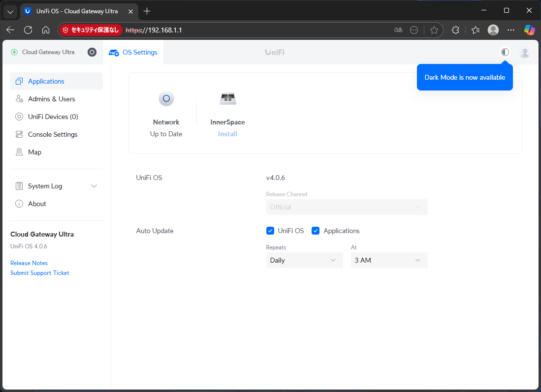Select the OS Settings tab
The height and width of the screenshot is (392, 541).
[x=133, y=52]
